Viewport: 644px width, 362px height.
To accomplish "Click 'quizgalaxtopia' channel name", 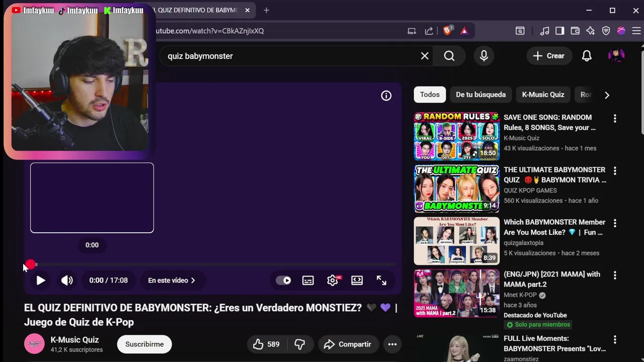I will pyautogui.click(x=523, y=243).
